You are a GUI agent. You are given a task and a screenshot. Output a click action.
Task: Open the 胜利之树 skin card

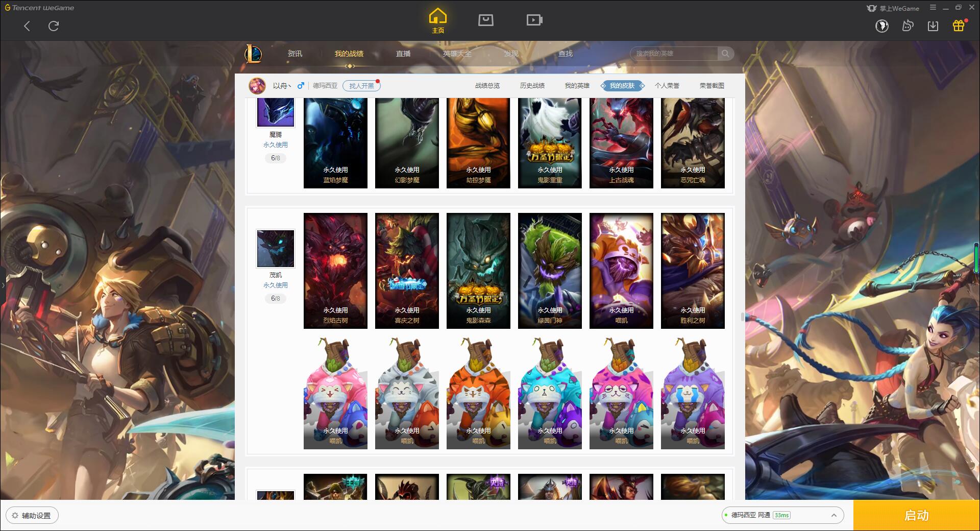[693, 271]
